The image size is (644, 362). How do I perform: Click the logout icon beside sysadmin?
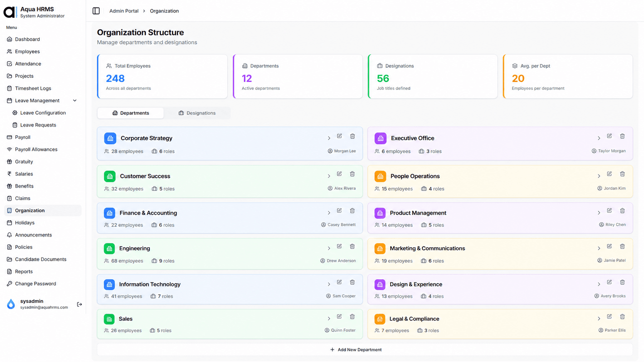[79, 304]
